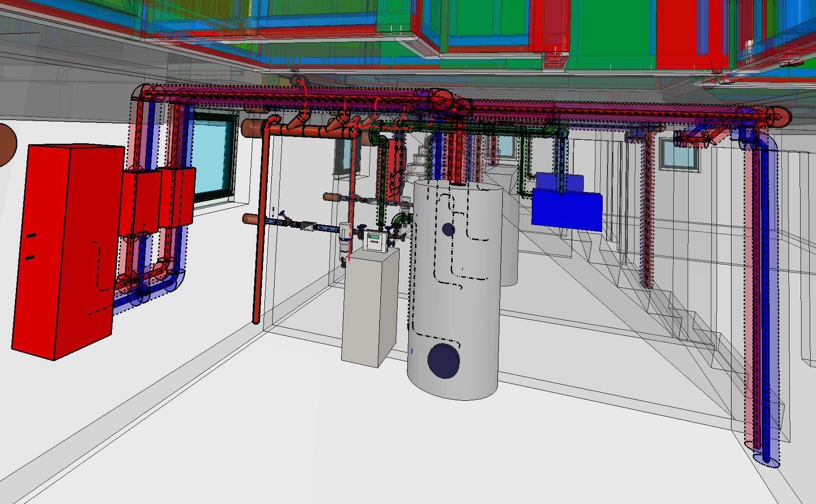Select the green vertical insulated pipe
Screen dimensions: 816x504
(x=383, y=183)
